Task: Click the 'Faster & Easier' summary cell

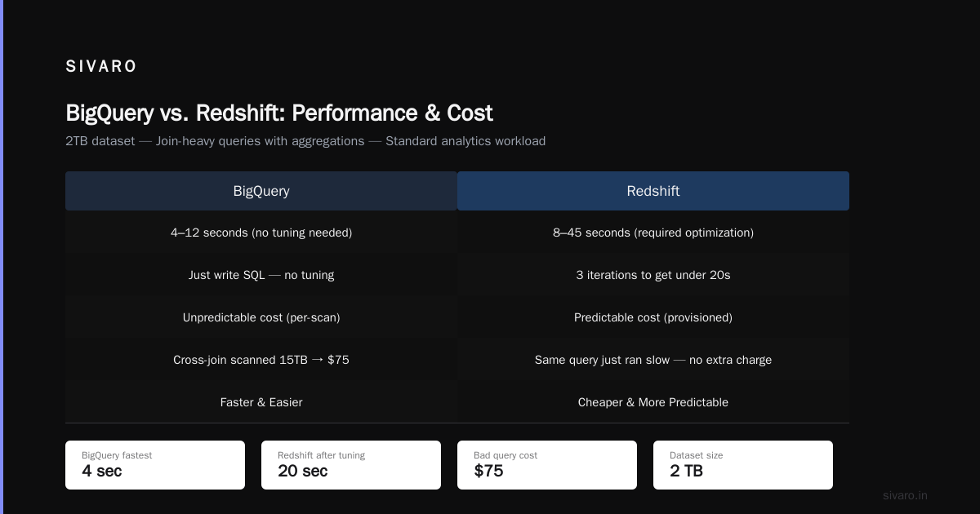Action: 261,402
